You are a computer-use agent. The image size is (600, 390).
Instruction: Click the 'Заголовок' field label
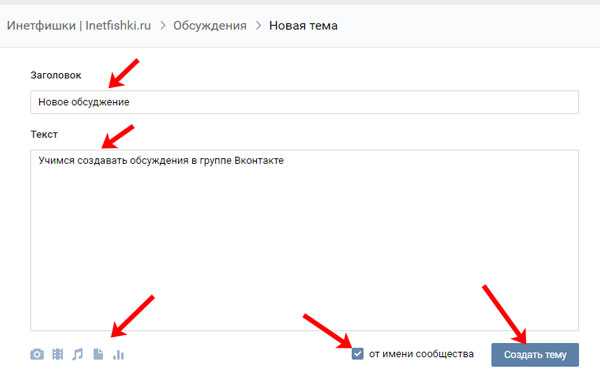click(56, 75)
